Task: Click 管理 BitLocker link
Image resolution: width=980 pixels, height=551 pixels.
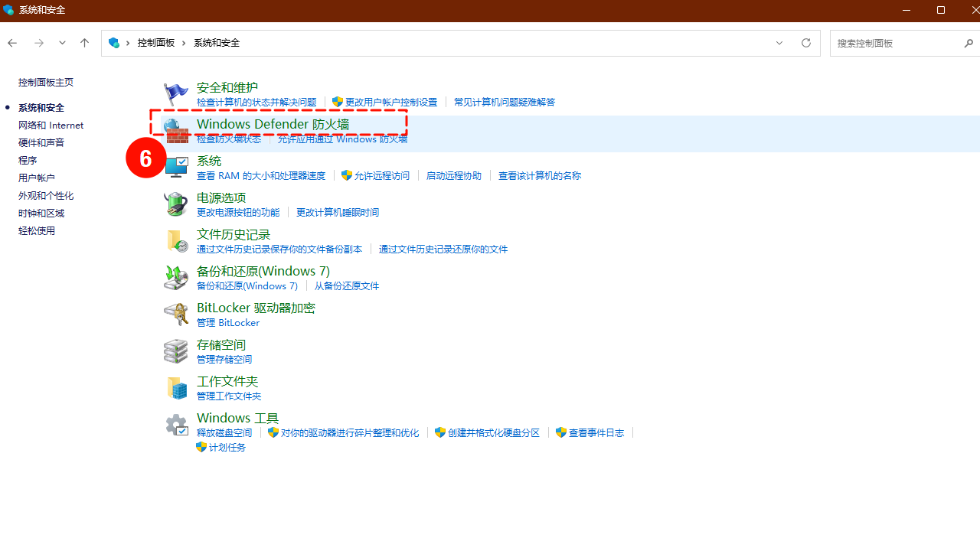Action: tap(228, 322)
